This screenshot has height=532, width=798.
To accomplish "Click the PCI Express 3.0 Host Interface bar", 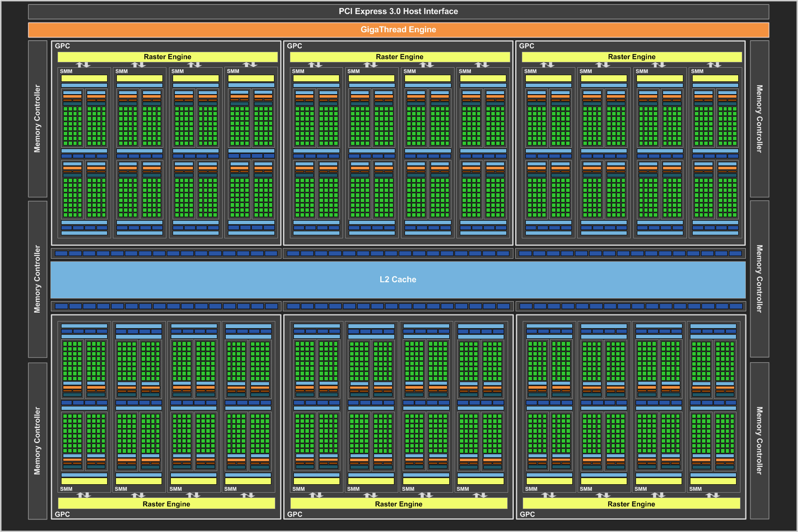I will (x=398, y=11).
